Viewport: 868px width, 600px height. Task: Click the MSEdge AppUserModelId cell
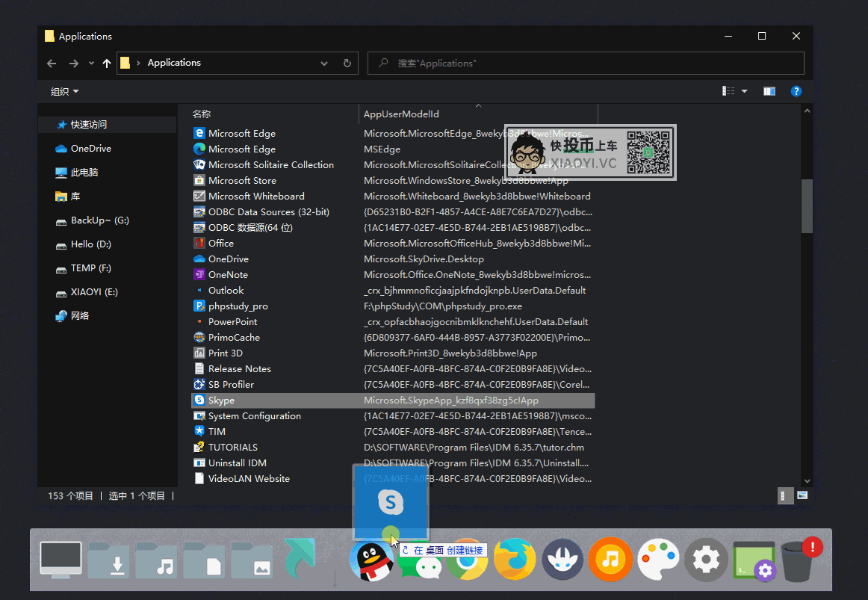pos(382,149)
